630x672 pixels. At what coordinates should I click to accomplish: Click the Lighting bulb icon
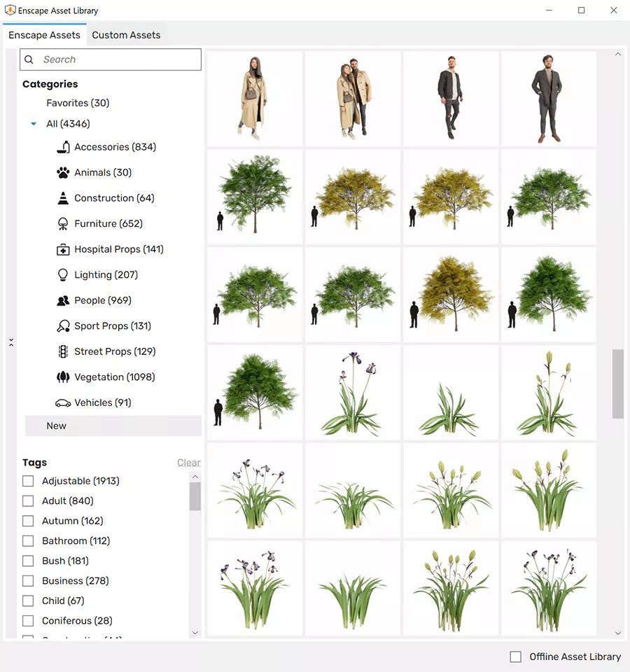click(62, 274)
